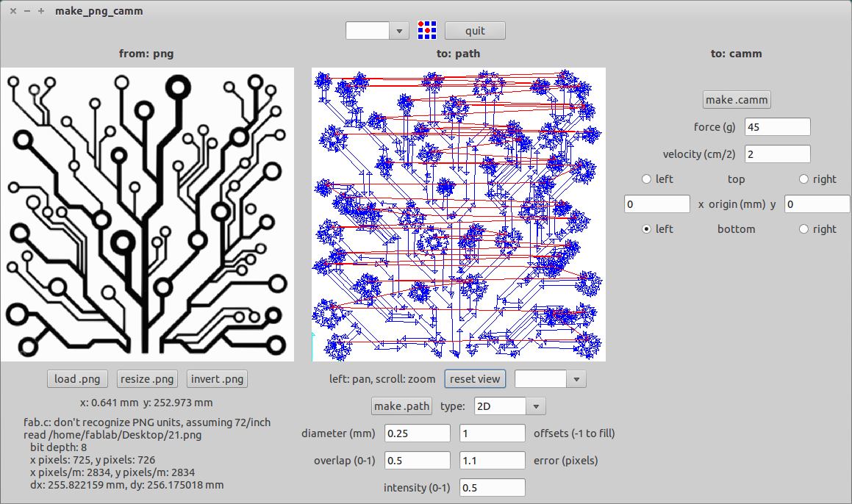Select the top right origin radio button

click(803, 179)
